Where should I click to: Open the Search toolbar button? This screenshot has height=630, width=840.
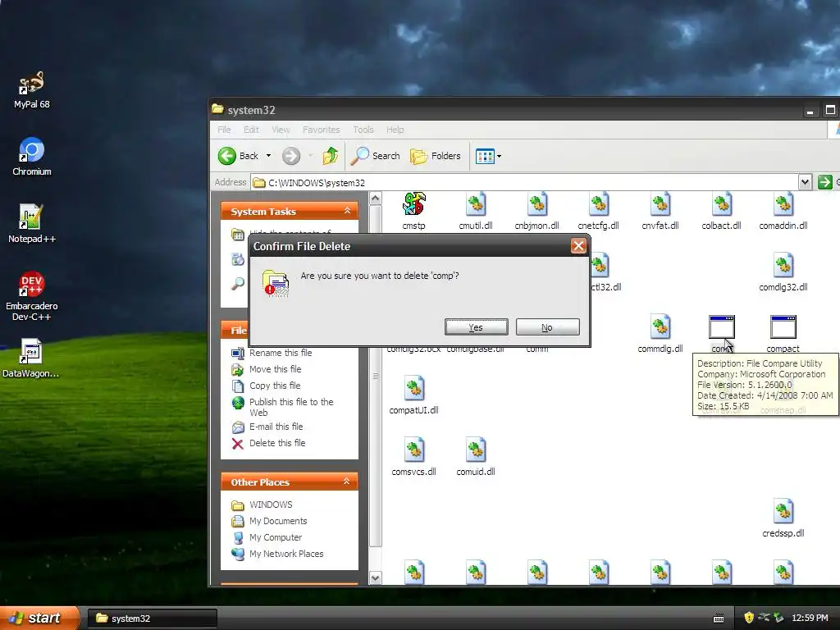[x=376, y=156]
